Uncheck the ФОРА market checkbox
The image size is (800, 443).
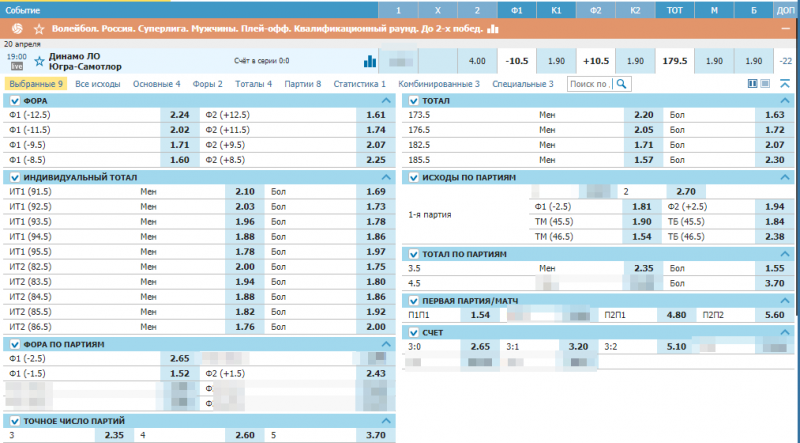14,101
